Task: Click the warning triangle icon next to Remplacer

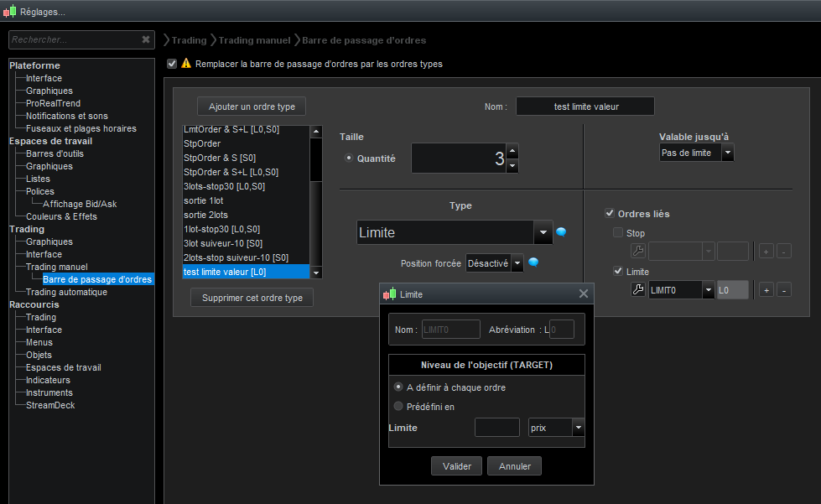Action: (x=186, y=64)
